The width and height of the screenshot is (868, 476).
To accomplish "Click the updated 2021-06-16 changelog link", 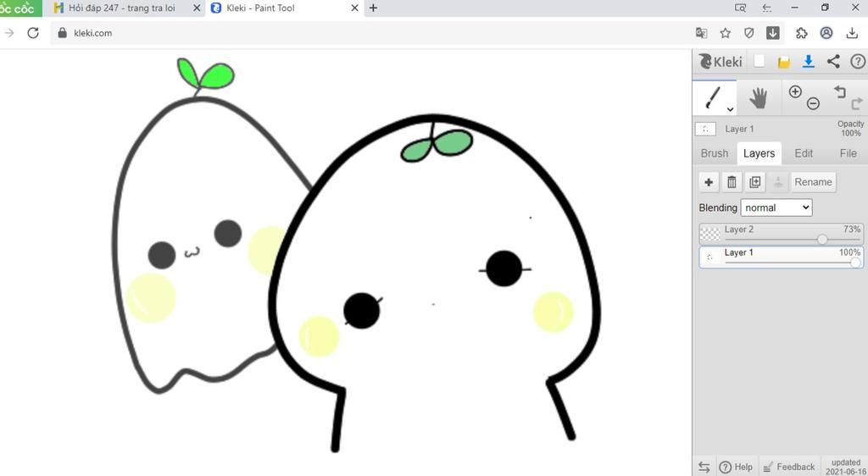I will pos(846,468).
